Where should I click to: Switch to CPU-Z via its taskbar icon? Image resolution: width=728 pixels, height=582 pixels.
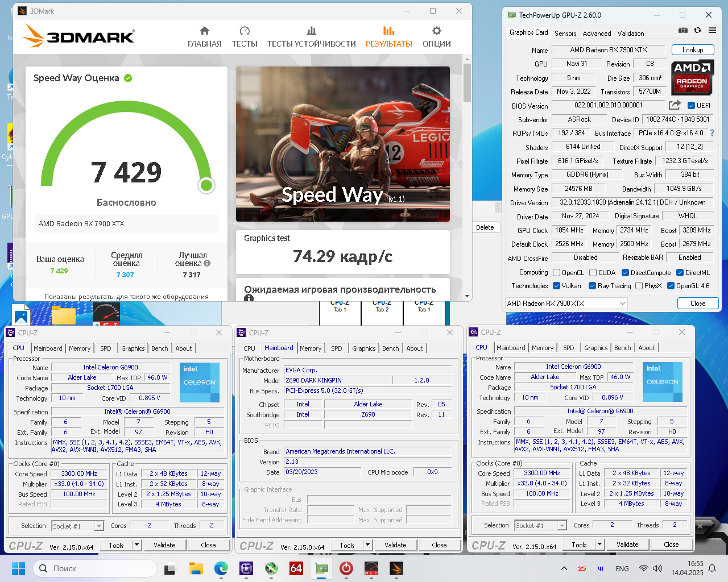coord(246,568)
